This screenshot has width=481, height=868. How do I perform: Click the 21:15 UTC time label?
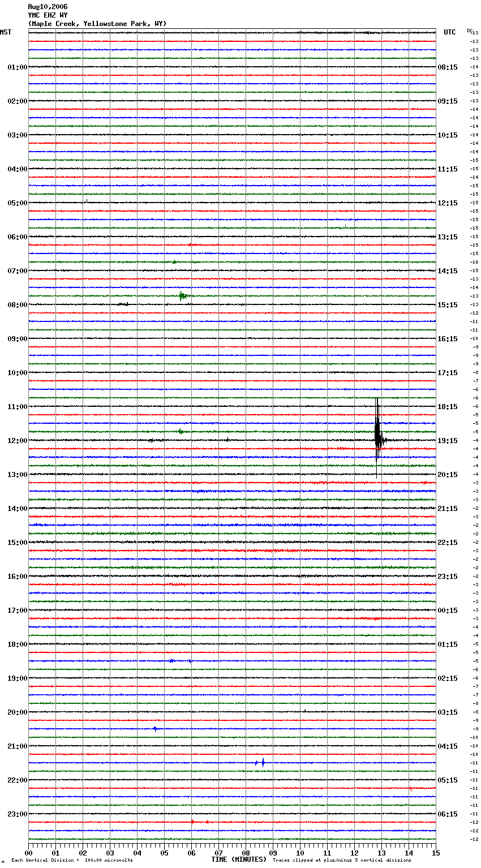[448, 509]
